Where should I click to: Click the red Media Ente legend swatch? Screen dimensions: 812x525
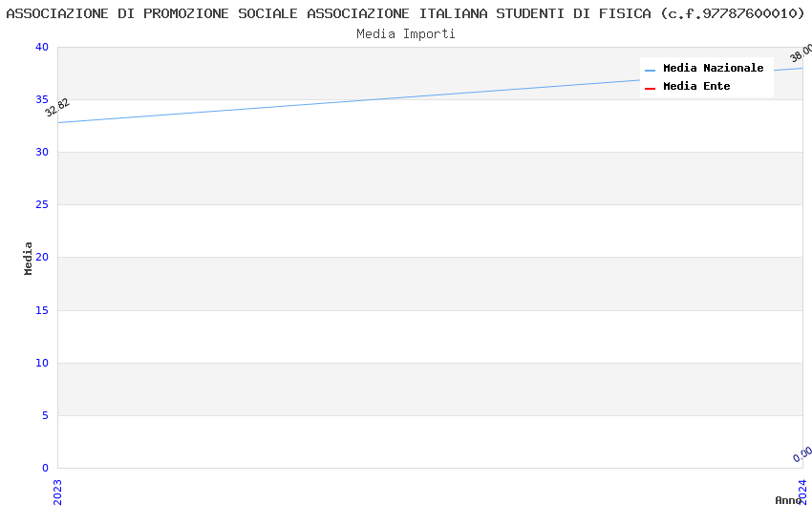pos(650,88)
